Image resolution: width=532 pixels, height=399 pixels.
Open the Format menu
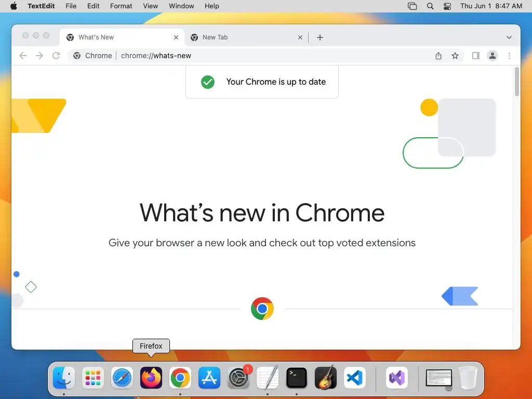121,6
